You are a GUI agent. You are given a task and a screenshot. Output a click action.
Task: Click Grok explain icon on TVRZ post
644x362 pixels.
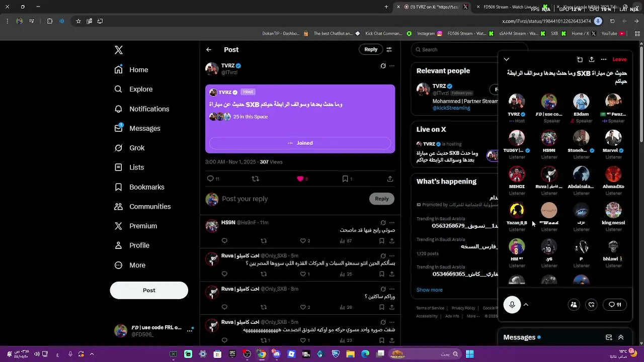(x=383, y=66)
